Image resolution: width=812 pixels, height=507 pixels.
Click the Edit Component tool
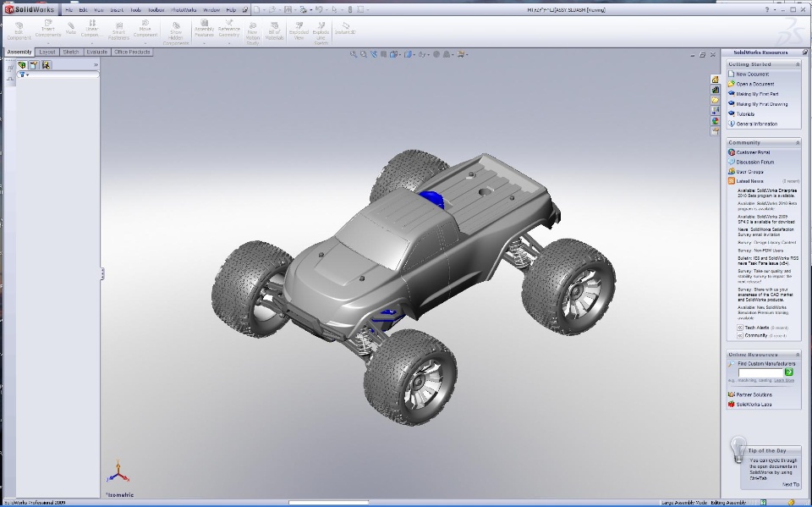click(x=19, y=31)
